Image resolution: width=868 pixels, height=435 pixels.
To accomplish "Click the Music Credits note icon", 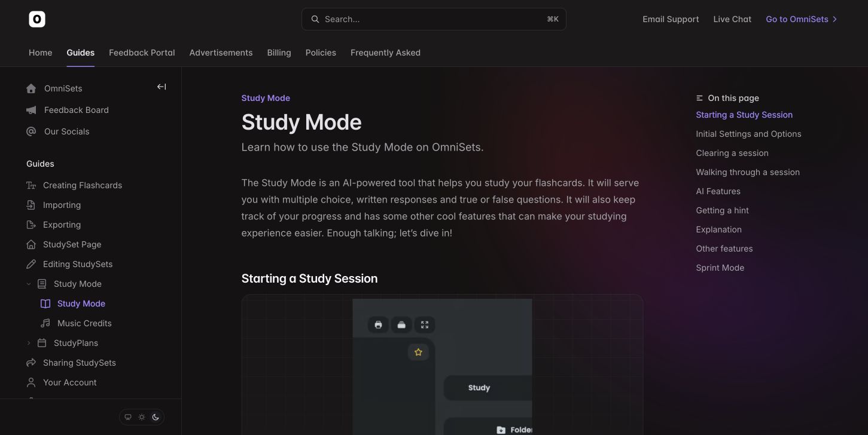I will (45, 323).
